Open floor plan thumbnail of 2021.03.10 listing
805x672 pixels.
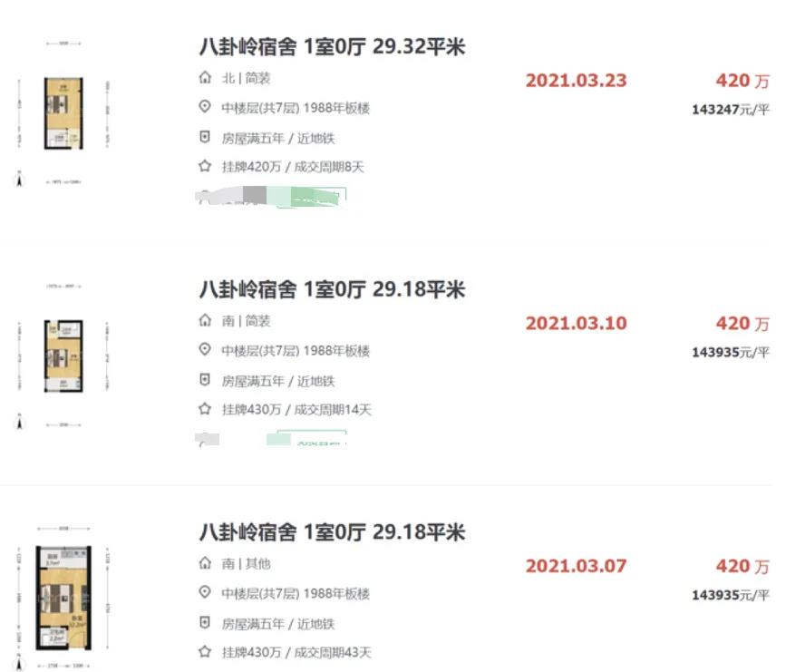pyautogui.click(x=63, y=355)
